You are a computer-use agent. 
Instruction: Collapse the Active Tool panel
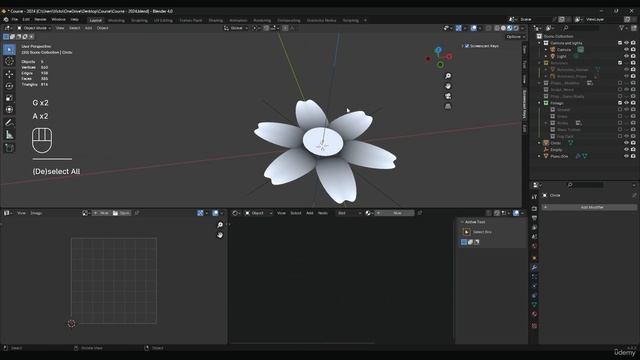point(462,222)
